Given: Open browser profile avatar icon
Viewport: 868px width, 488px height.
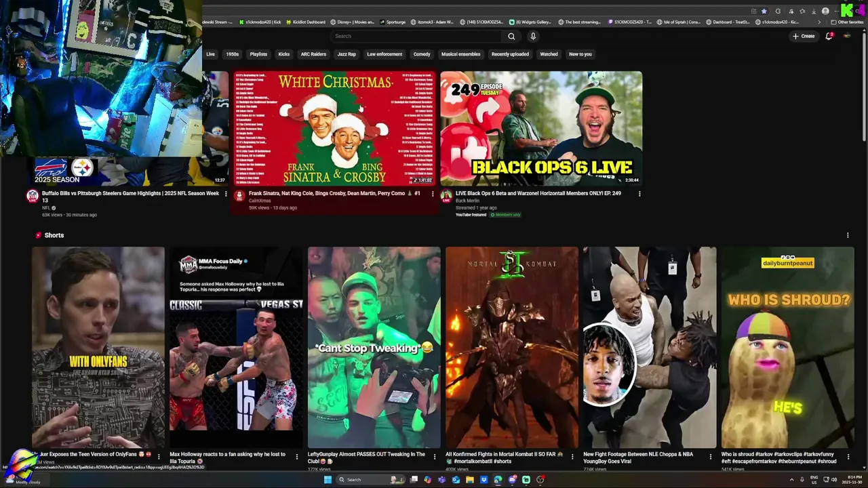Looking at the screenshot, I should (825, 11).
